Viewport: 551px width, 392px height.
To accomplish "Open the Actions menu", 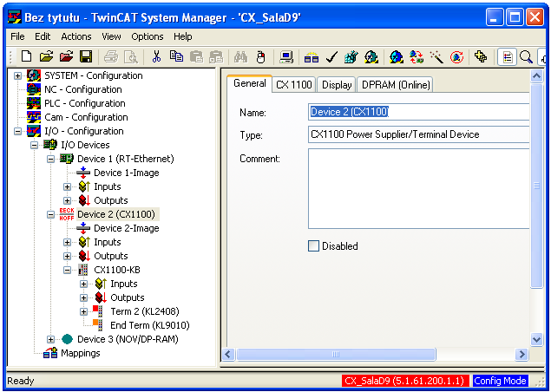I will point(76,36).
